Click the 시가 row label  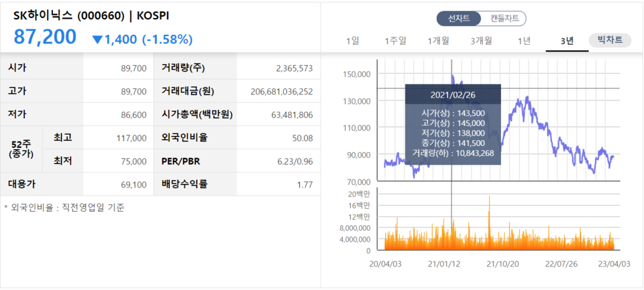[x=17, y=68]
